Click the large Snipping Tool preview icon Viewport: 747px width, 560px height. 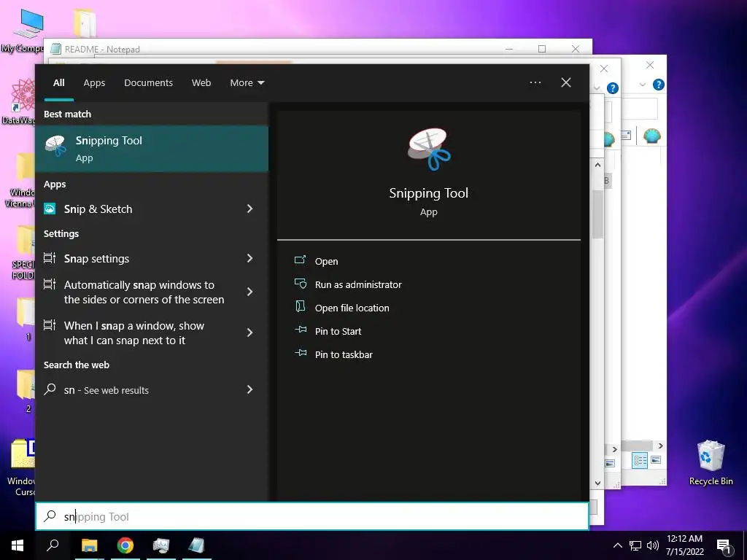[429, 149]
